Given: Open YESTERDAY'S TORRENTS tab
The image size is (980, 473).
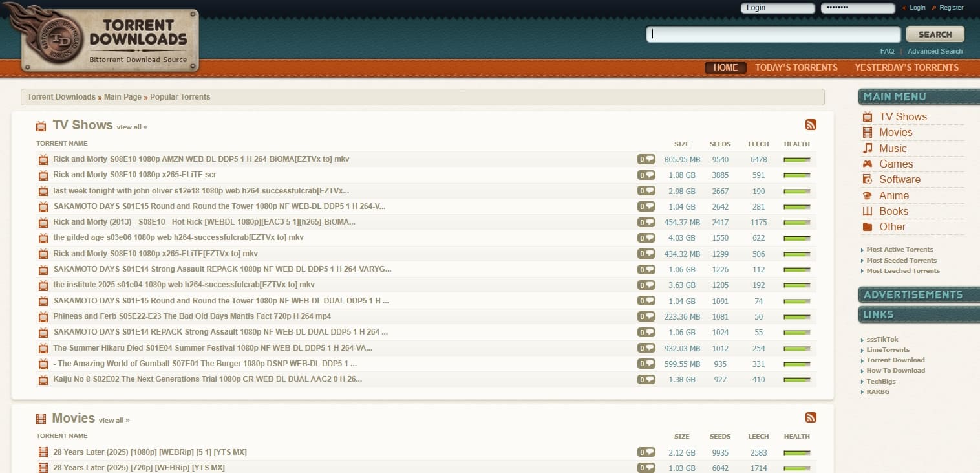Looking at the screenshot, I should point(907,67).
